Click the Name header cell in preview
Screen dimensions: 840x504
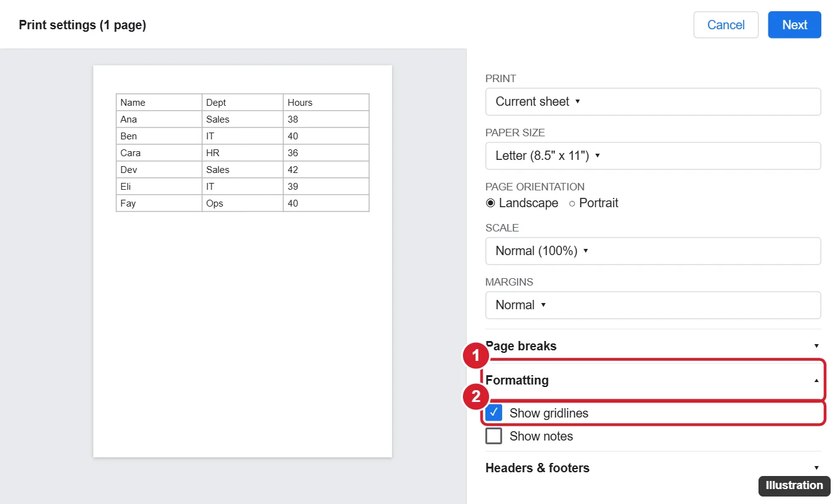[x=159, y=103]
